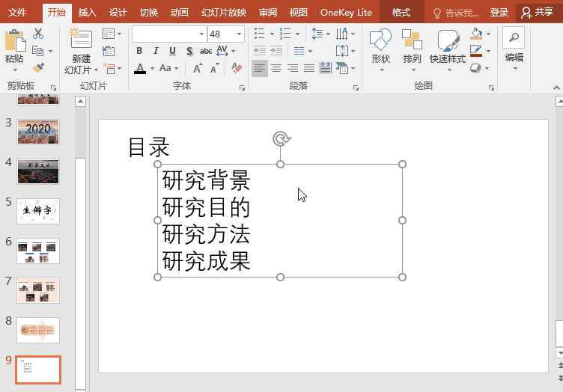This screenshot has height=392, width=563.
Task: Apply shape outline pen color
Action: pos(476,51)
